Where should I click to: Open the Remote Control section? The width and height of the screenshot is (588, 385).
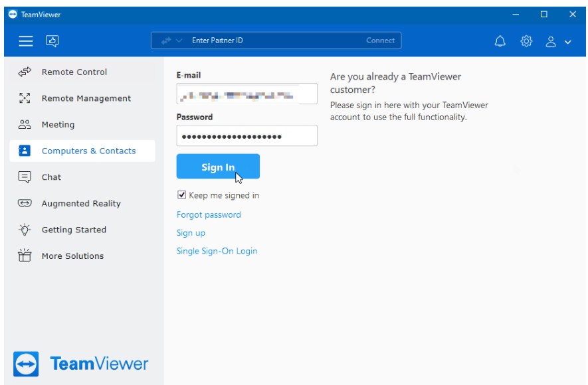[x=82, y=72]
